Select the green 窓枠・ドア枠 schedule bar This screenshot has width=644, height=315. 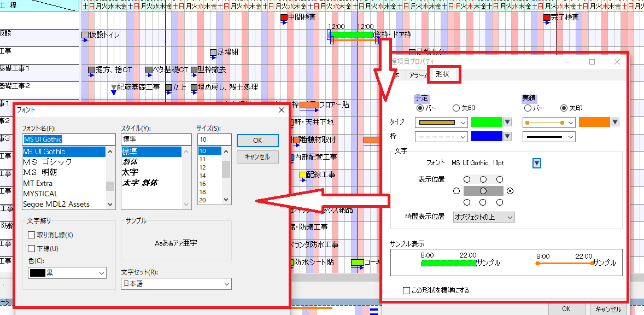click(x=353, y=35)
